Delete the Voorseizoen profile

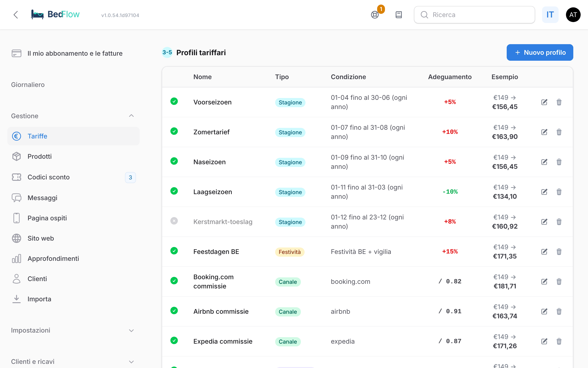pyautogui.click(x=559, y=102)
